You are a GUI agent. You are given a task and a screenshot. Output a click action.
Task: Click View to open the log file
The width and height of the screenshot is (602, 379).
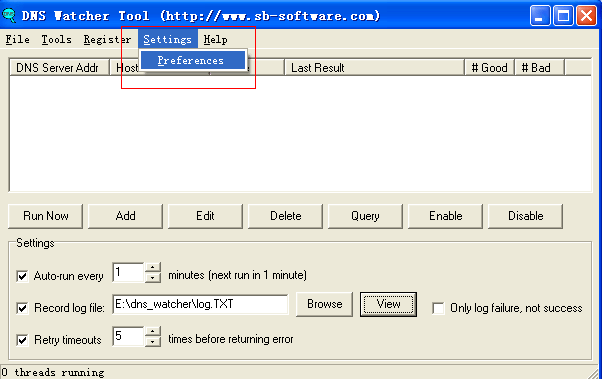389,305
